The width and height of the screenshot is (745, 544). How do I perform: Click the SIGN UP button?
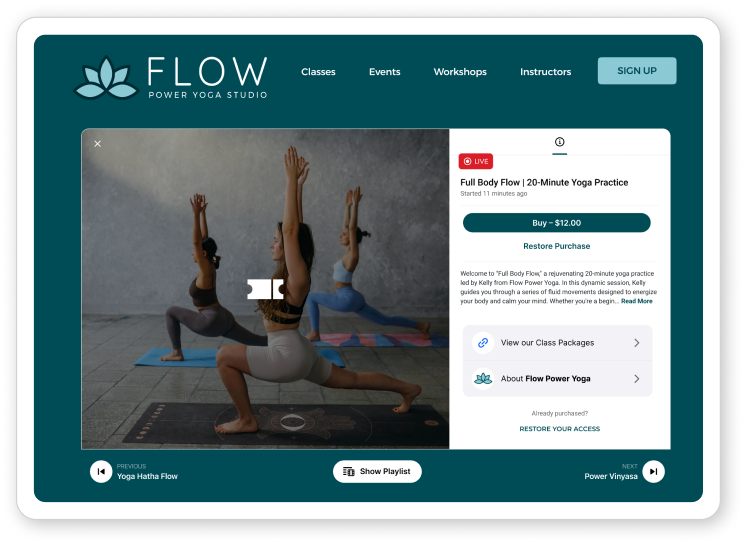(637, 71)
